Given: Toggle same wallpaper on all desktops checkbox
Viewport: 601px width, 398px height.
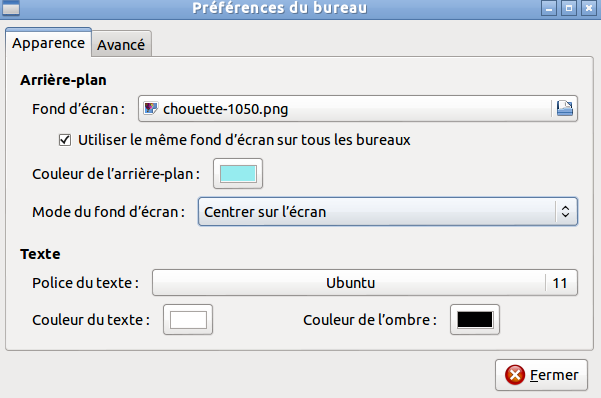Looking at the screenshot, I should click(65, 140).
